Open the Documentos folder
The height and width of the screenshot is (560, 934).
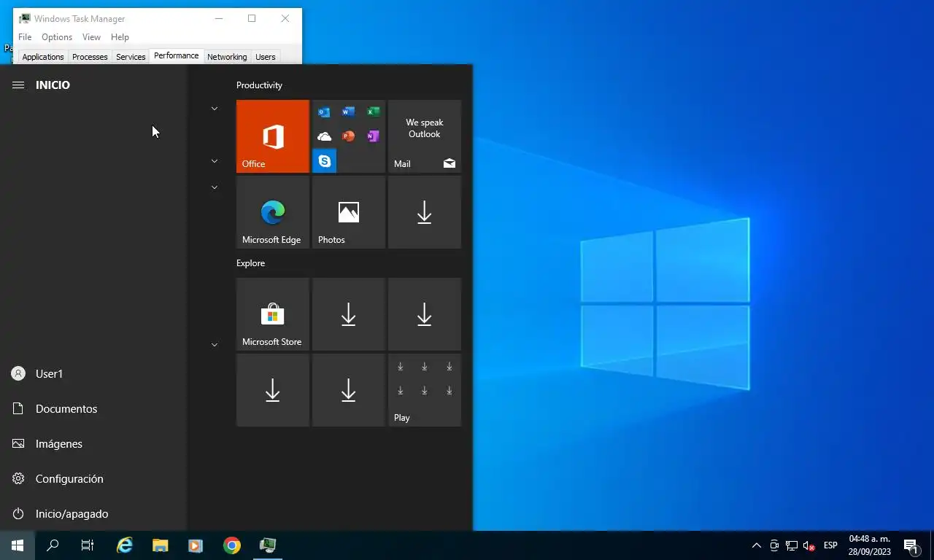(93, 408)
